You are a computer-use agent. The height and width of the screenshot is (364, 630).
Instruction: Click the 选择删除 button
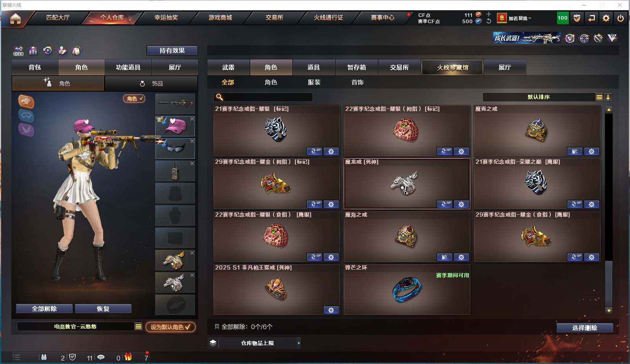[x=584, y=328]
